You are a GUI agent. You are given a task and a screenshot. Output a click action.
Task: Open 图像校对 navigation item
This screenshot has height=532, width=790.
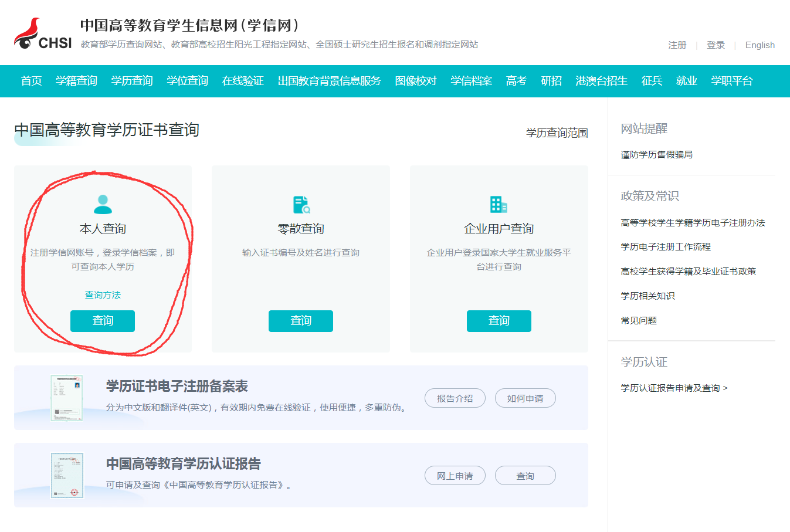(x=416, y=81)
